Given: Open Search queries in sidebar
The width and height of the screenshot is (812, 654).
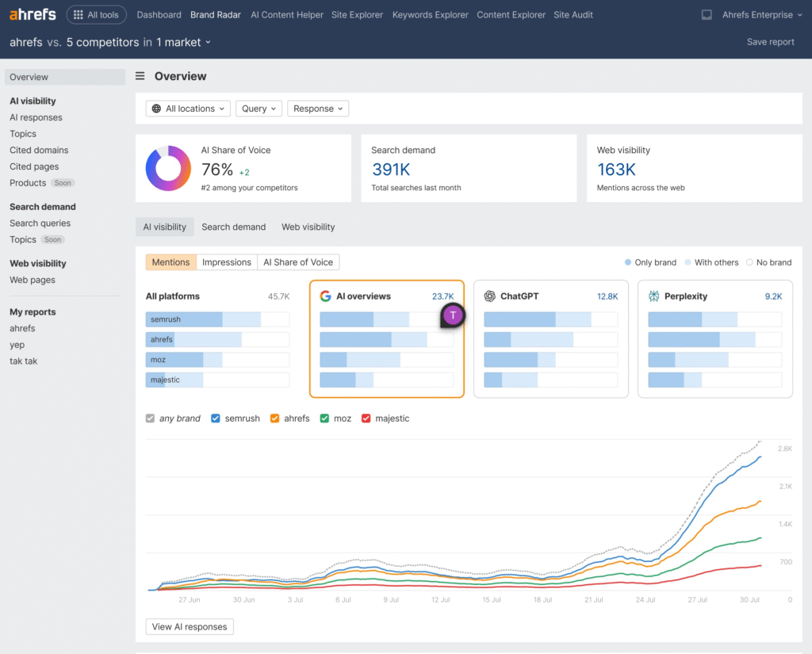Looking at the screenshot, I should [40, 224].
